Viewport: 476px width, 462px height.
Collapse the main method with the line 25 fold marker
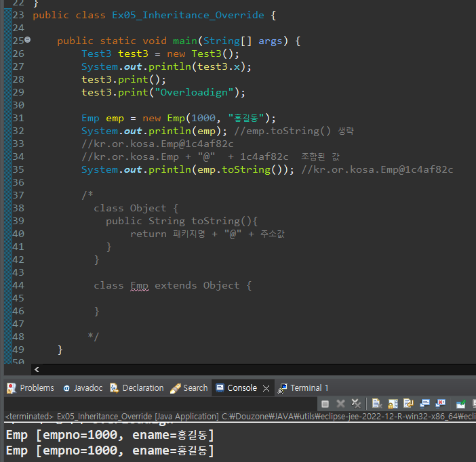click(x=28, y=39)
